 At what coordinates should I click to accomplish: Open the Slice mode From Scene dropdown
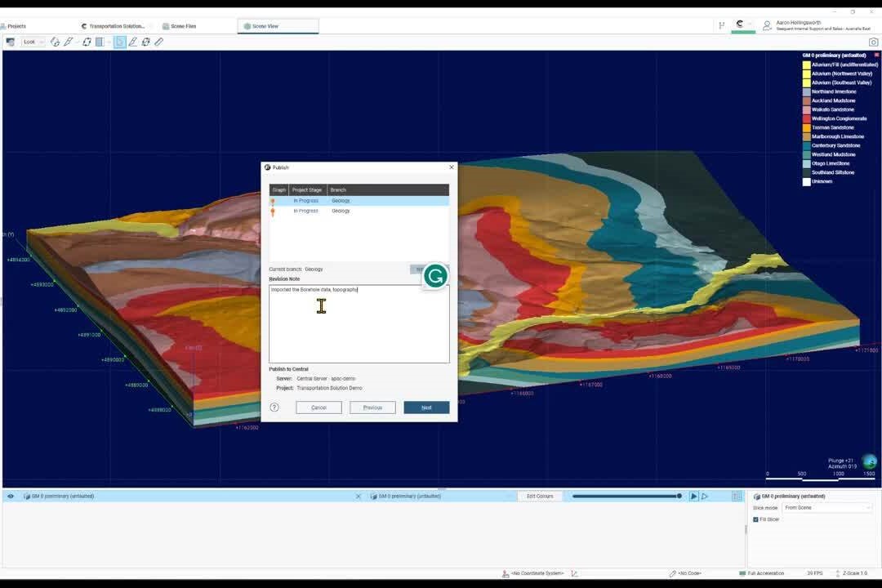826,508
